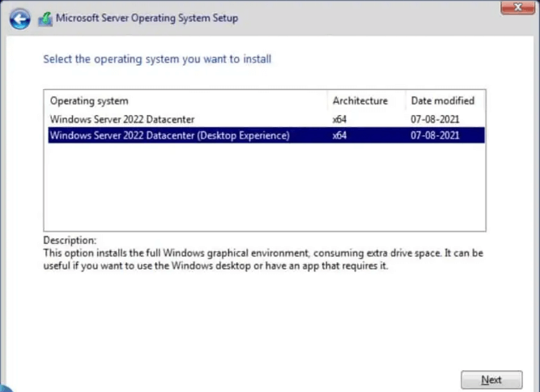The height and width of the screenshot is (392, 540).
Task: Click the Description label
Action: click(70, 241)
